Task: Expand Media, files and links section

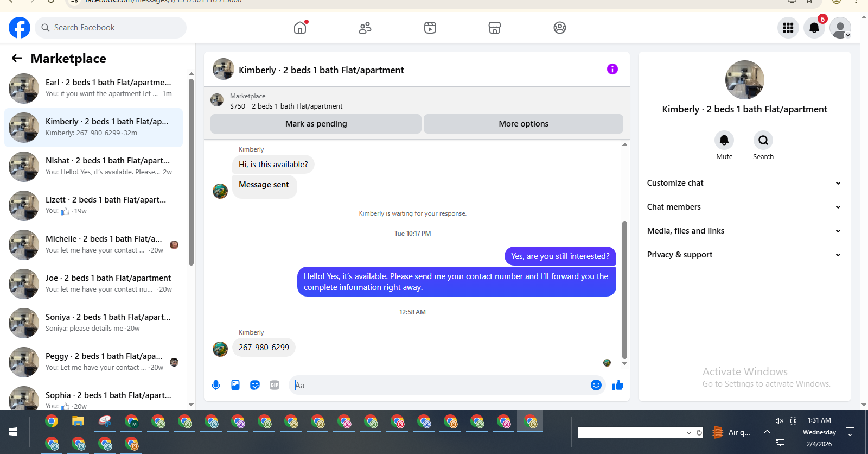Action: pos(744,231)
